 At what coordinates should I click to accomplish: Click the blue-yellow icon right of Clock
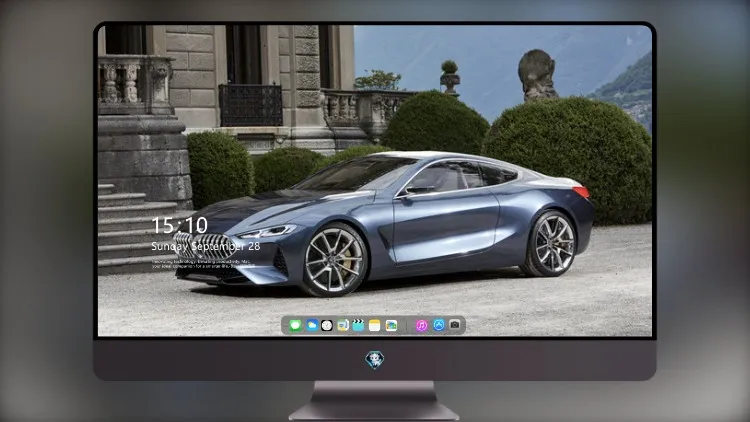(x=343, y=325)
